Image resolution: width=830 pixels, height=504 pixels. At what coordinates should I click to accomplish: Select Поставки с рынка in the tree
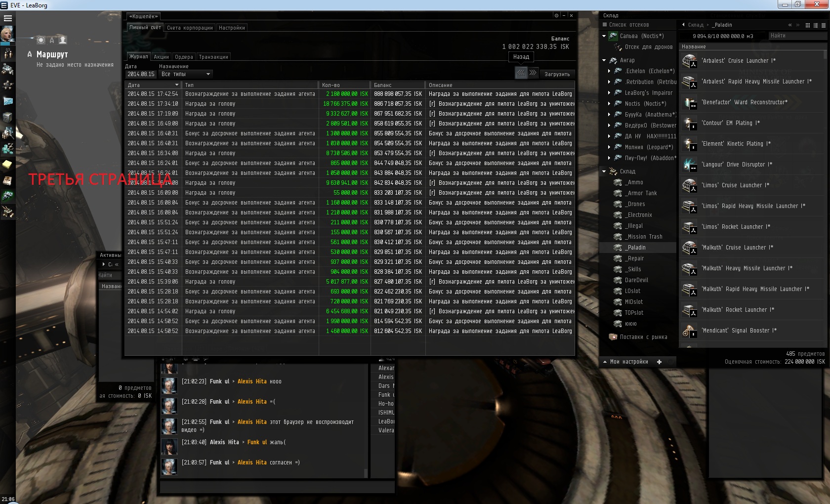(643, 337)
